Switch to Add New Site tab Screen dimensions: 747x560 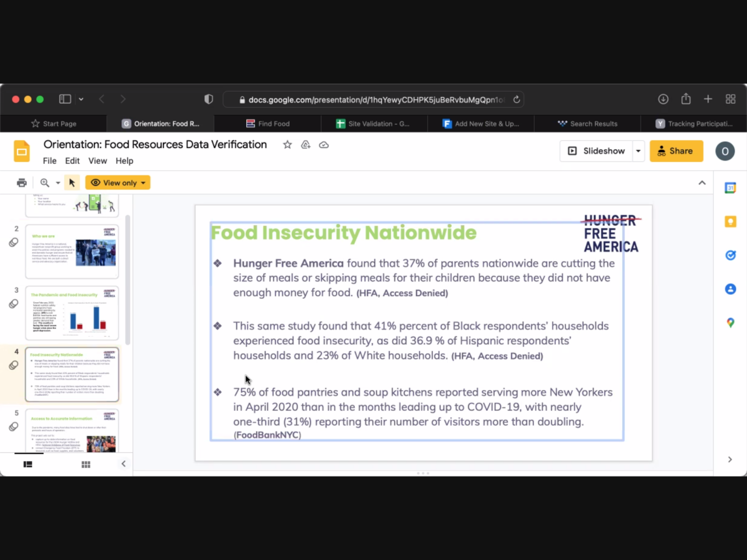tap(481, 124)
